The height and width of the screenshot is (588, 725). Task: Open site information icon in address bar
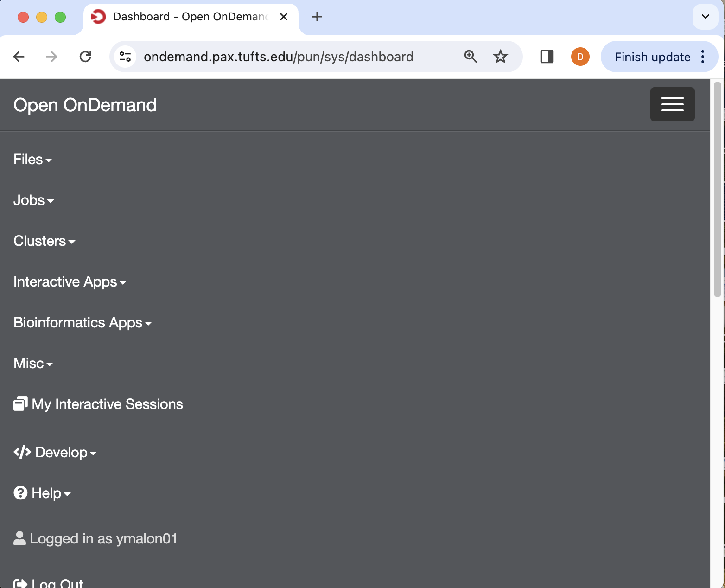(x=125, y=57)
